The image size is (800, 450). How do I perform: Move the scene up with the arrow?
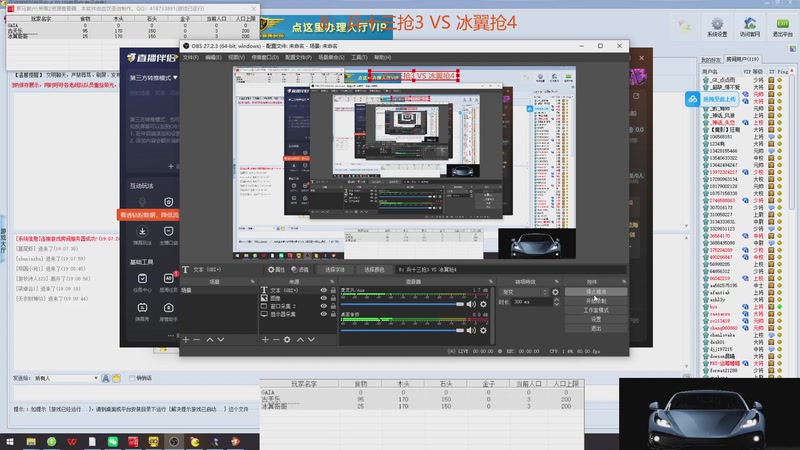click(x=210, y=340)
